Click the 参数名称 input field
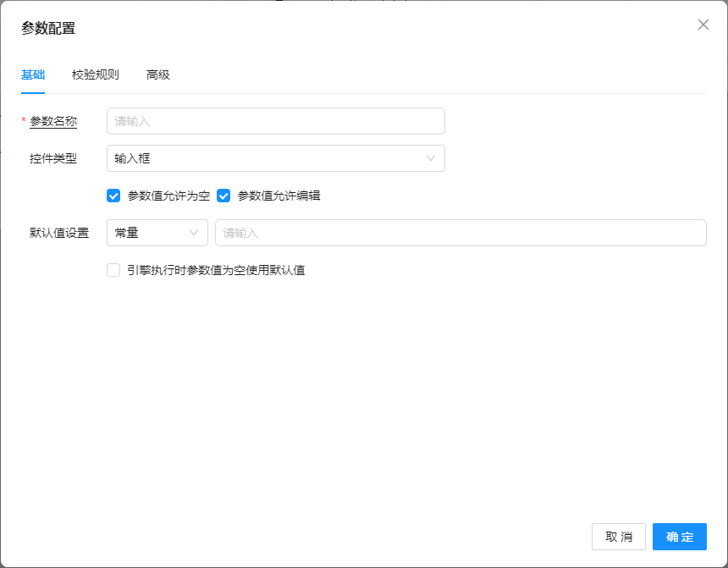Image resolution: width=728 pixels, height=568 pixels. point(275,121)
